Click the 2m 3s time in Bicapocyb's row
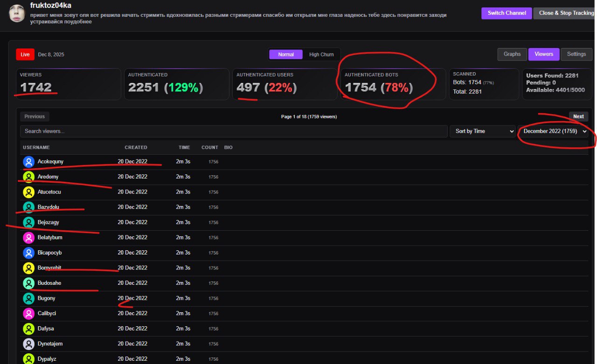 coord(183,253)
